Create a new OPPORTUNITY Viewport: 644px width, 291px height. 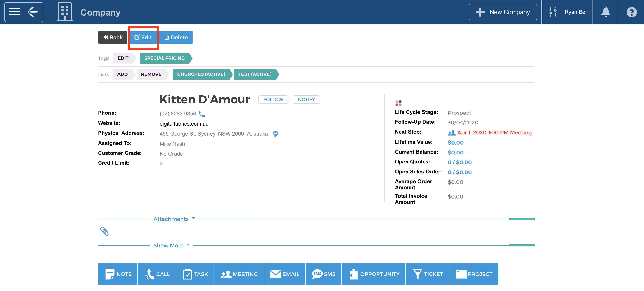[374, 274]
